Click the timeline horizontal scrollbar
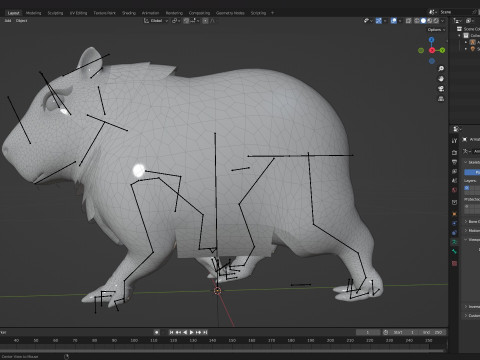 (223, 351)
